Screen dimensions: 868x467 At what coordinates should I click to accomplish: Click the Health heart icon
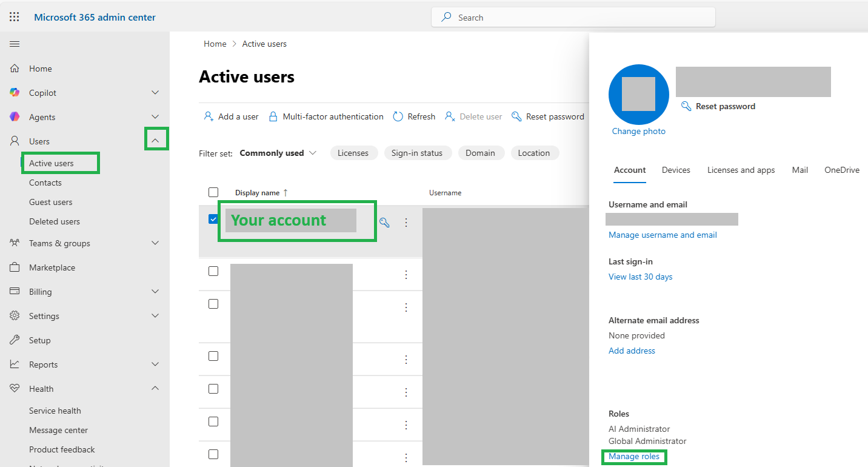pyautogui.click(x=15, y=389)
